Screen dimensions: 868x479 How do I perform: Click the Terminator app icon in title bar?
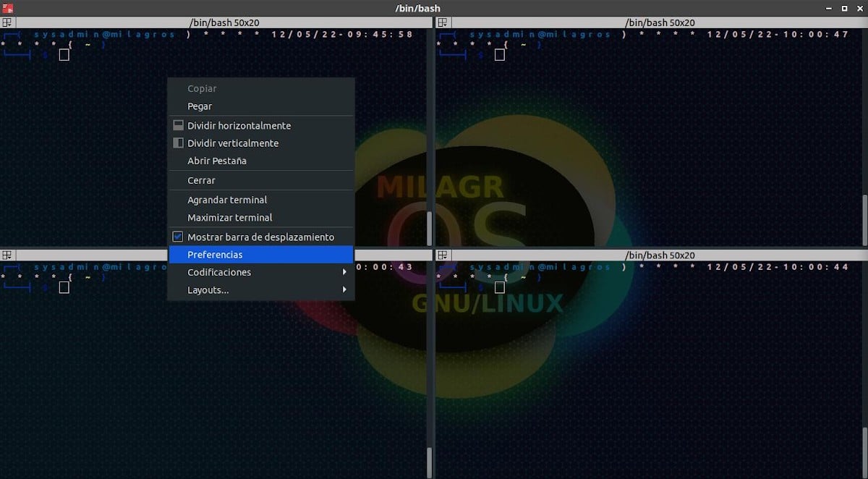coord(7,8)
